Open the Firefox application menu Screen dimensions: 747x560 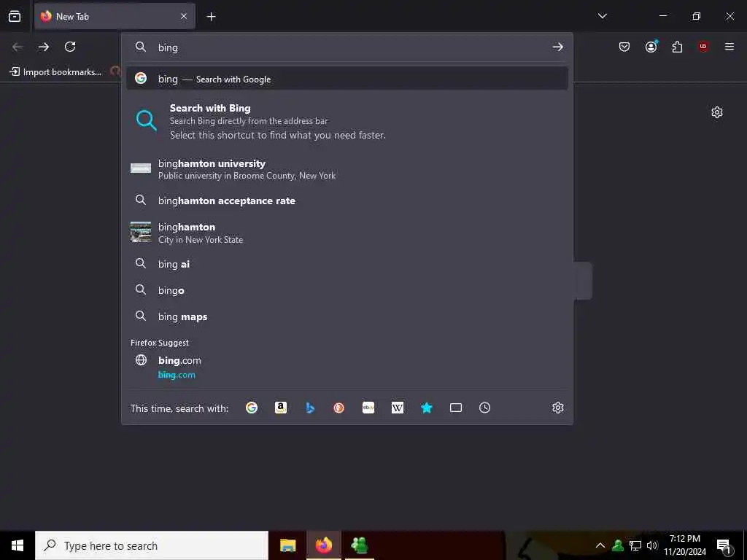coord(729,47)
